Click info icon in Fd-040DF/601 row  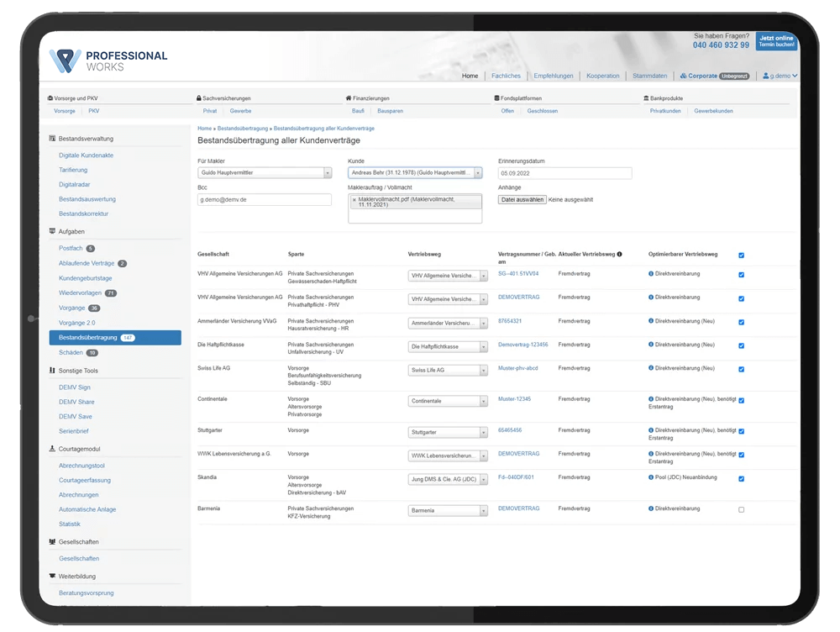tap(651, 477)
